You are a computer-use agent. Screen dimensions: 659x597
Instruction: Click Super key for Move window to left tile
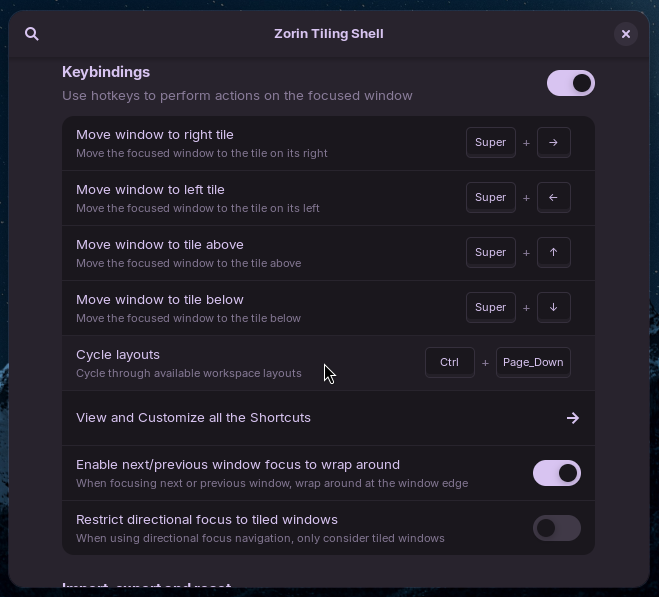click(490, 198)
